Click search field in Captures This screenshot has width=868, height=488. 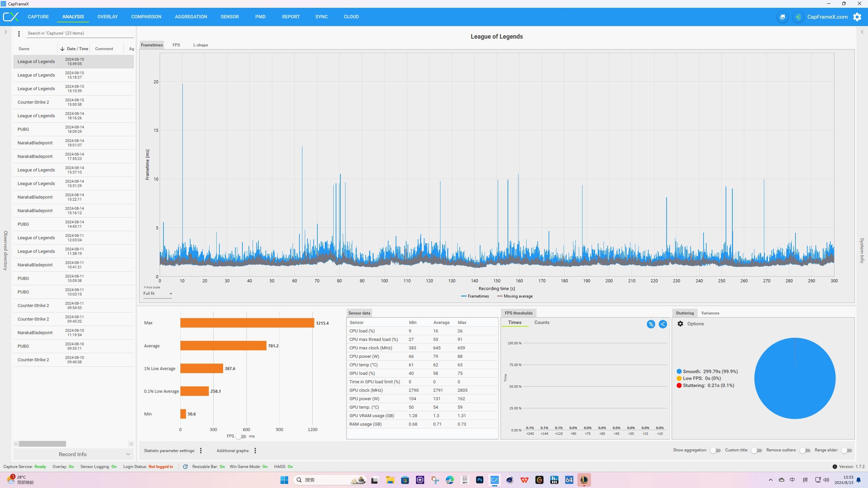pos(80,33)
